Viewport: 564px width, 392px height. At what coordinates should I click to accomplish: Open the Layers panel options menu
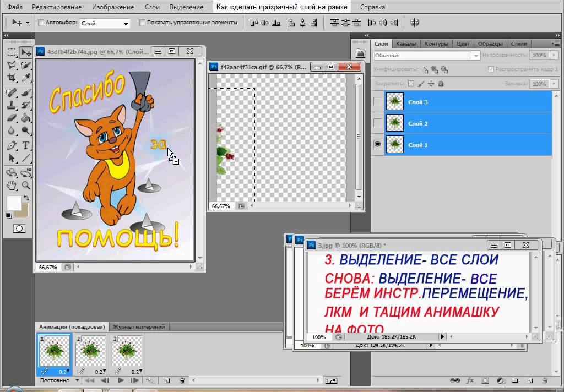click(x=555, y=43)
